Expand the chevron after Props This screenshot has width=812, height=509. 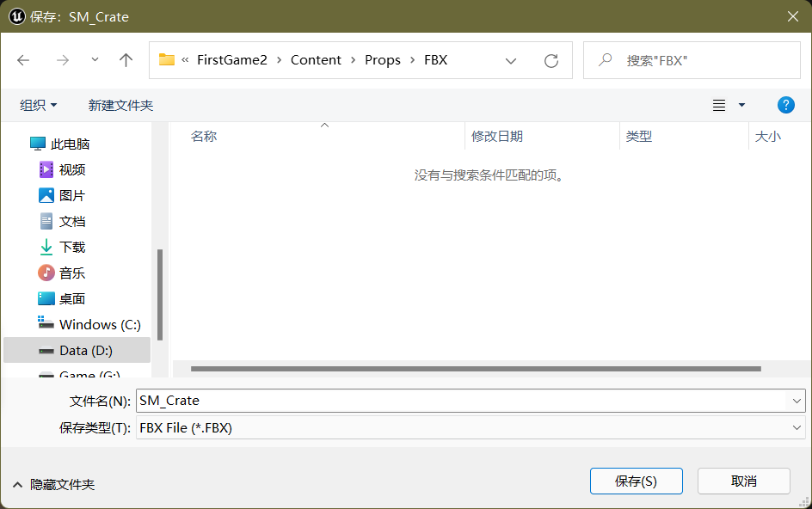pyautogui.click(x=412, y=60)
